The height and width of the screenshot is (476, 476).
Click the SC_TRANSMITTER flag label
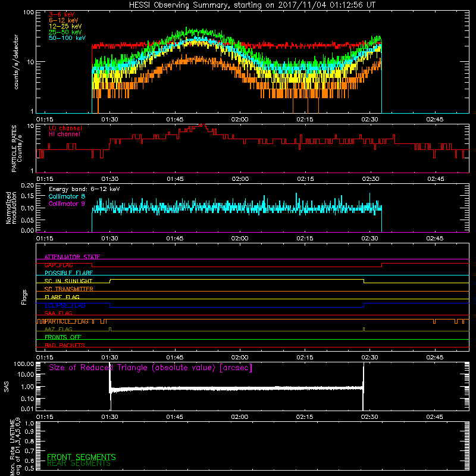point(69,289)
